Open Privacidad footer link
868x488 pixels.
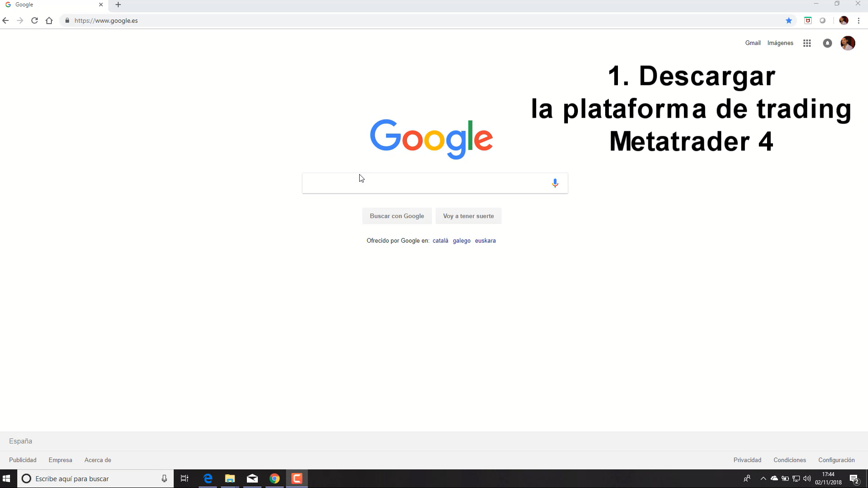tap(747, 460)
